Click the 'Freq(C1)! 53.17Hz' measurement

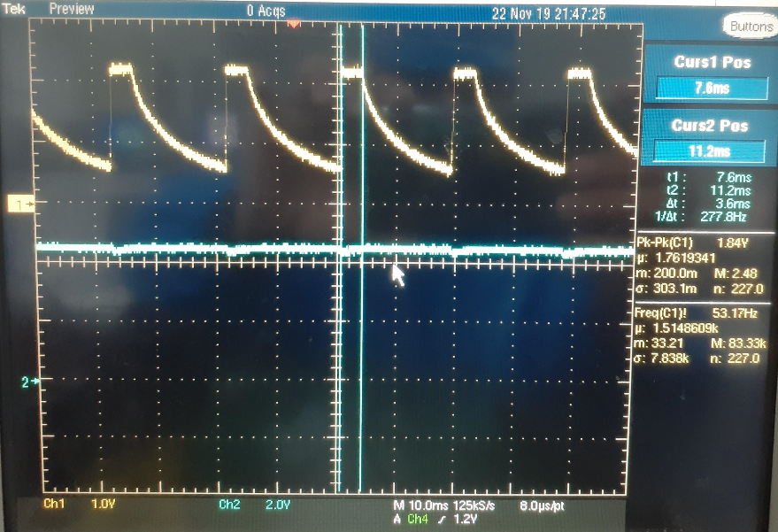696,313
